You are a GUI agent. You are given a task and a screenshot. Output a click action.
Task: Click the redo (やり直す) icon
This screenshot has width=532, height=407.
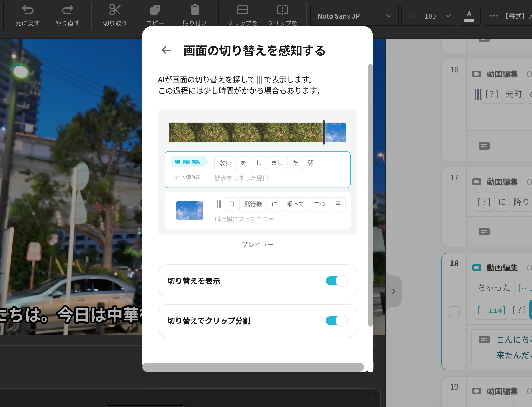click(x=67, y=10)
